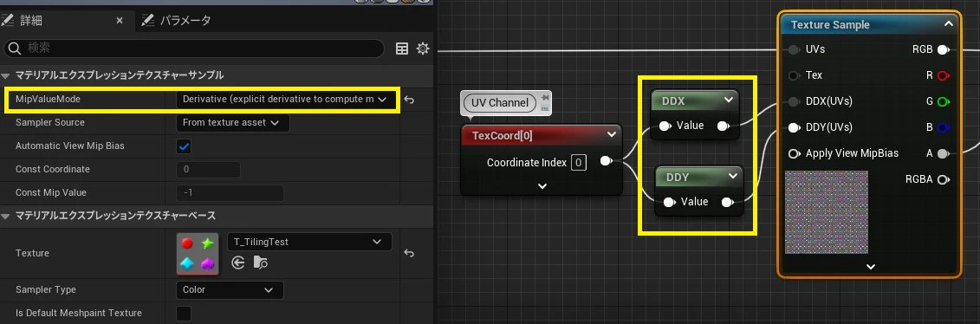Click Const Coordinate value field
The height and width of the screenshot is (324, 980).
click(209, 169)
